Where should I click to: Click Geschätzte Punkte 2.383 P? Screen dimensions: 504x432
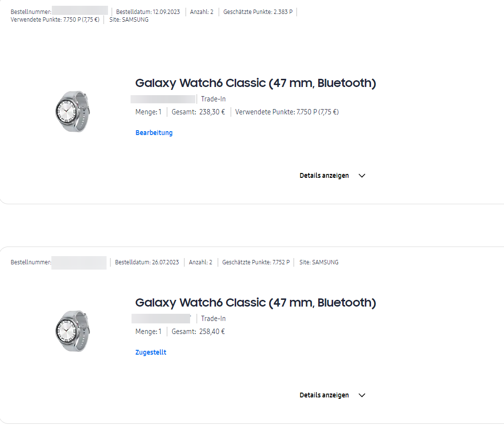click(x=258, y=12)
